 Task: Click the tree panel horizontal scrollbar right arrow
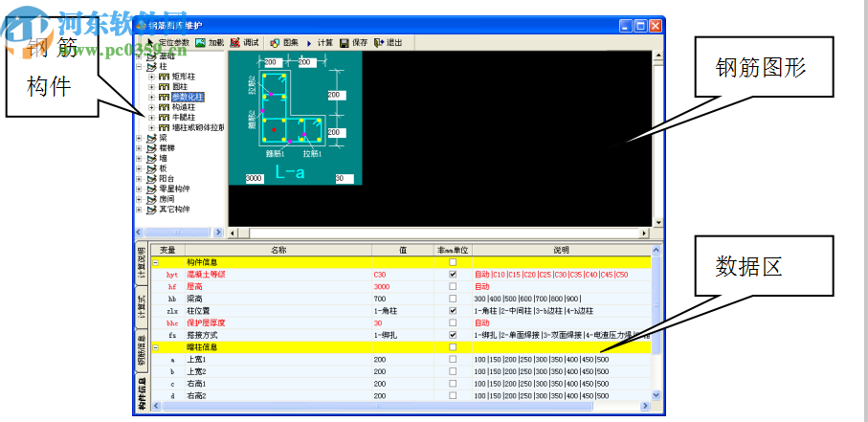pos(218,233)
